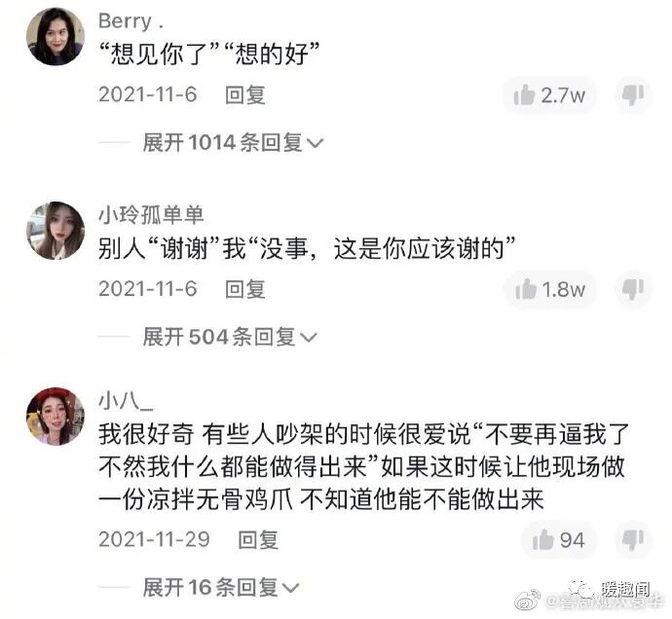Open 小玲孤单单's profile avatar

[56, 231]
